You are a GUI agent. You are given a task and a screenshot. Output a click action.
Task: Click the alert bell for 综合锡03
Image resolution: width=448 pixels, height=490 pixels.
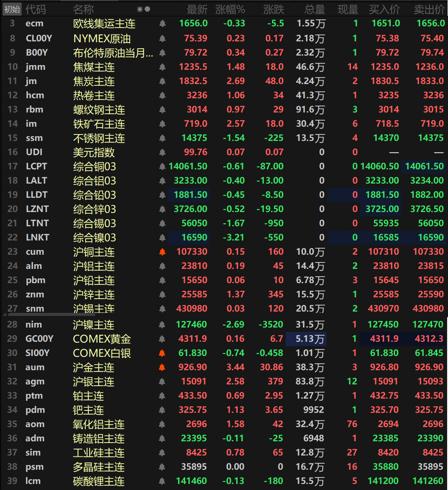pos(162,223)
